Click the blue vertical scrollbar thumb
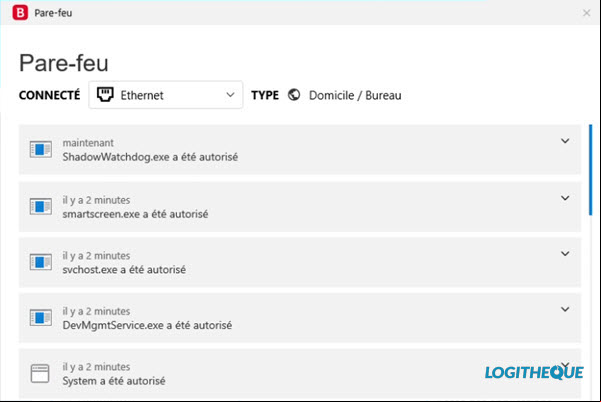Viewport: 601px width, 402px height. point(591,170)
